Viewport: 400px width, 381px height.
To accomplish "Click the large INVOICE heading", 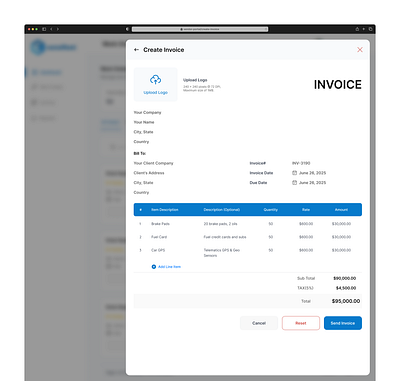I will coord(338,85).
